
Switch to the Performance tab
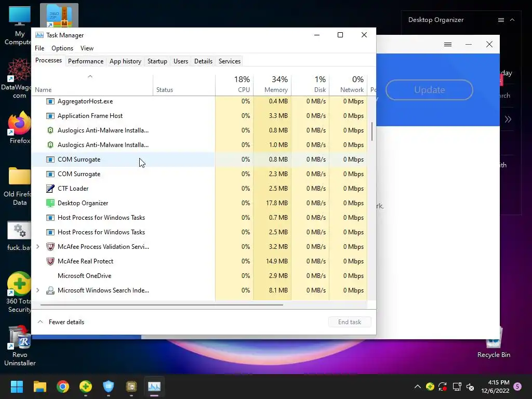tap(86, 61)
